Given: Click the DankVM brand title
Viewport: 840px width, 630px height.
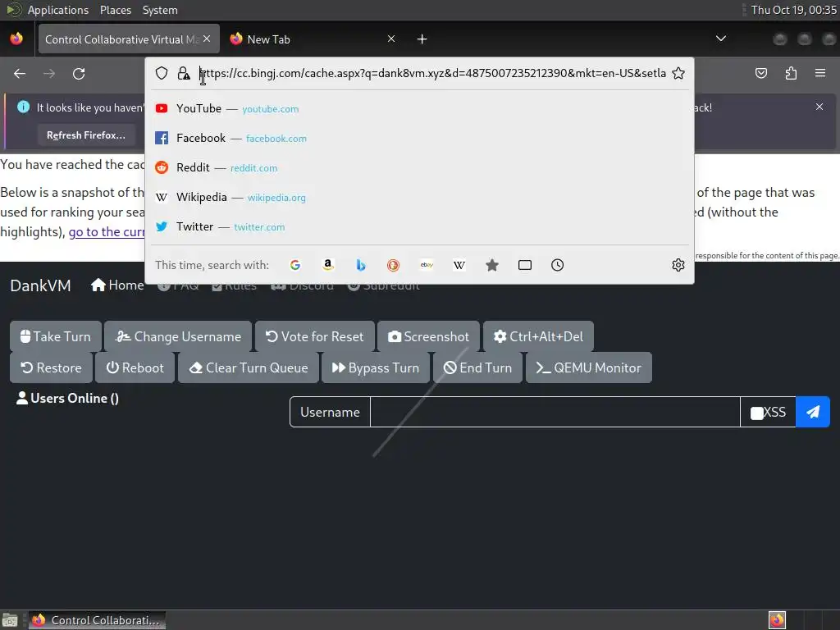Looking at the screenshot, I should pyautogui.click(x=41, y=285).
